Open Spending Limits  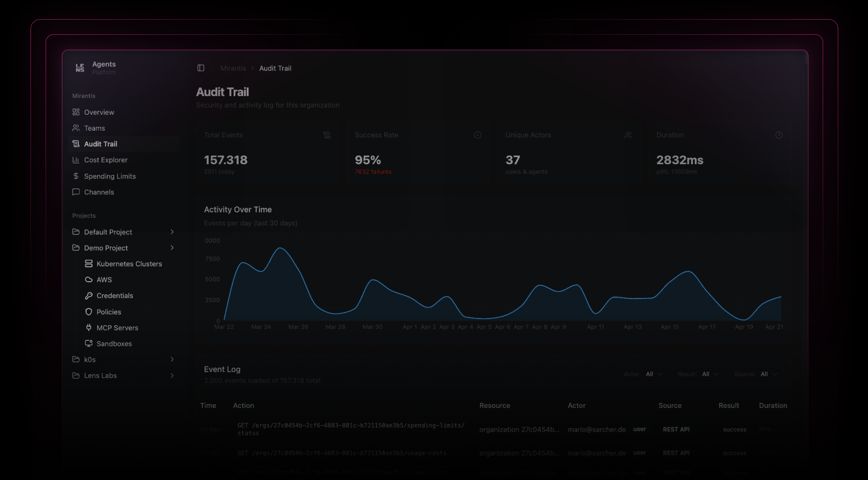coord(125,176)
